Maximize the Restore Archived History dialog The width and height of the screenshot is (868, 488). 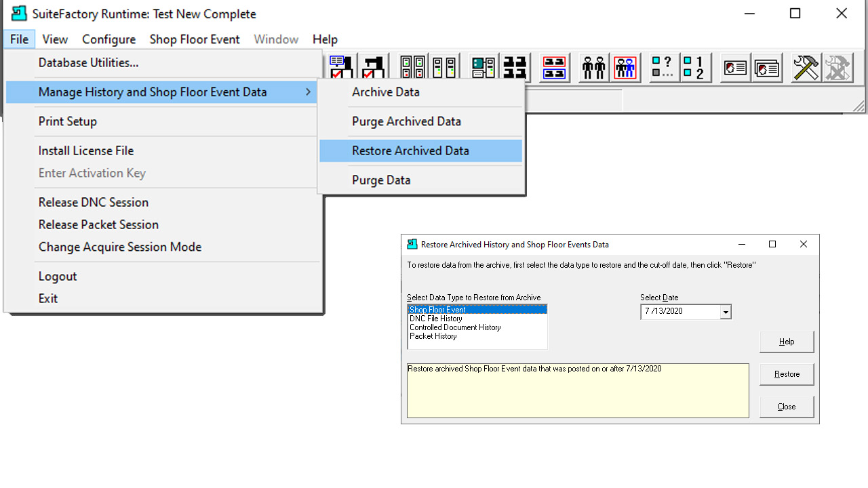(x=772, y=244)
